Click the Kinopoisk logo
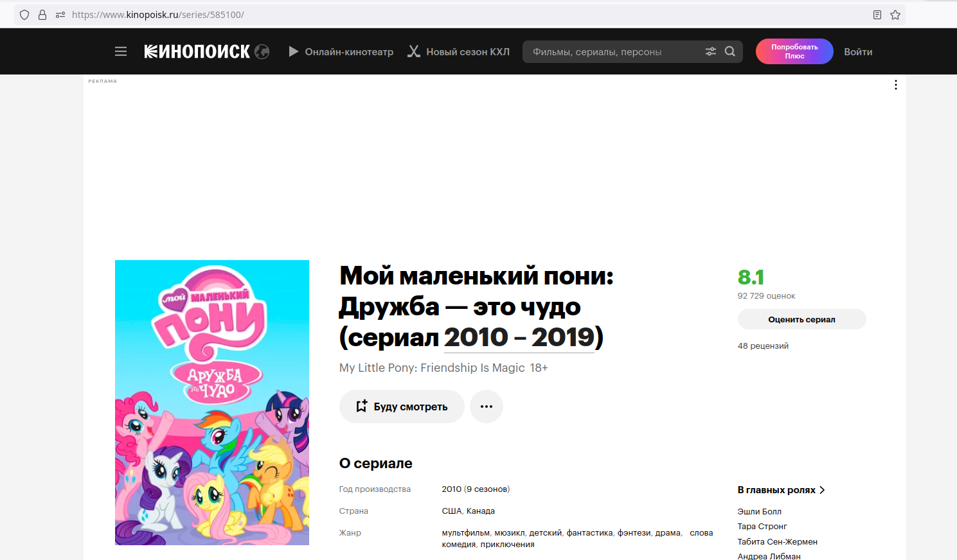 197,51
